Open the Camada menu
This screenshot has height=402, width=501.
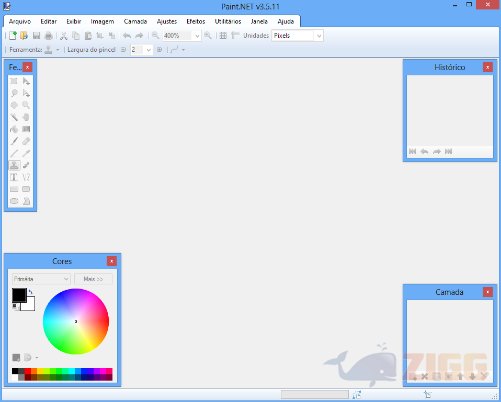pyautogui.click(x=135, y=21)
